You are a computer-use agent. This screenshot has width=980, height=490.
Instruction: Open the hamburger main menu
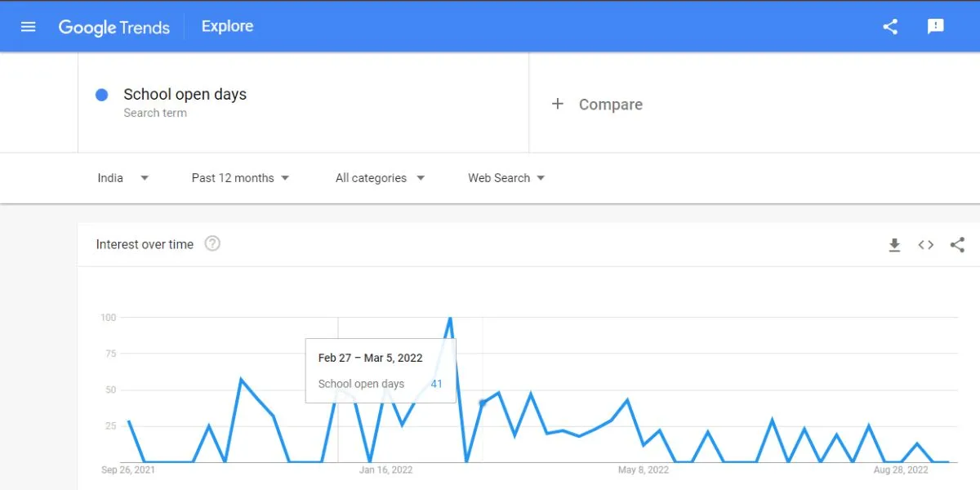coord(29,27)
